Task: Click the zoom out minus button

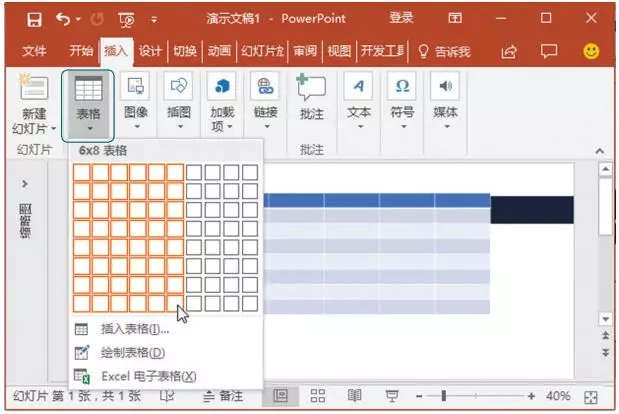Action: (x=419, y=396)
